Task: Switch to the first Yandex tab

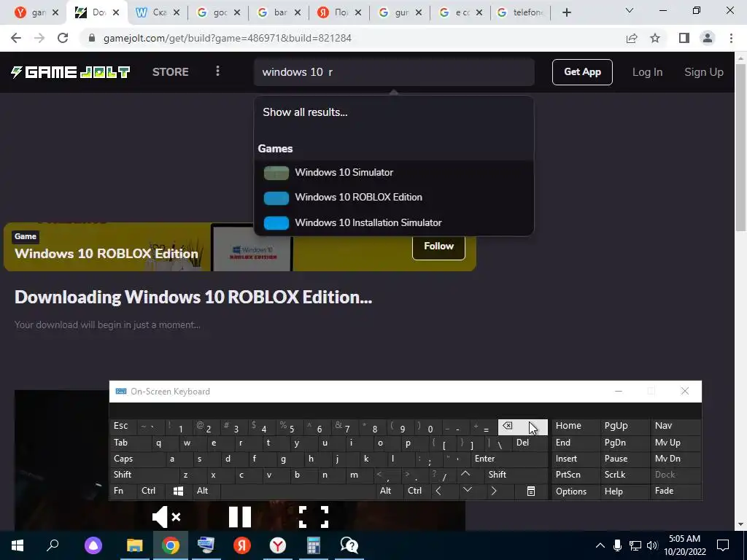Action: (x=36, y=12)
